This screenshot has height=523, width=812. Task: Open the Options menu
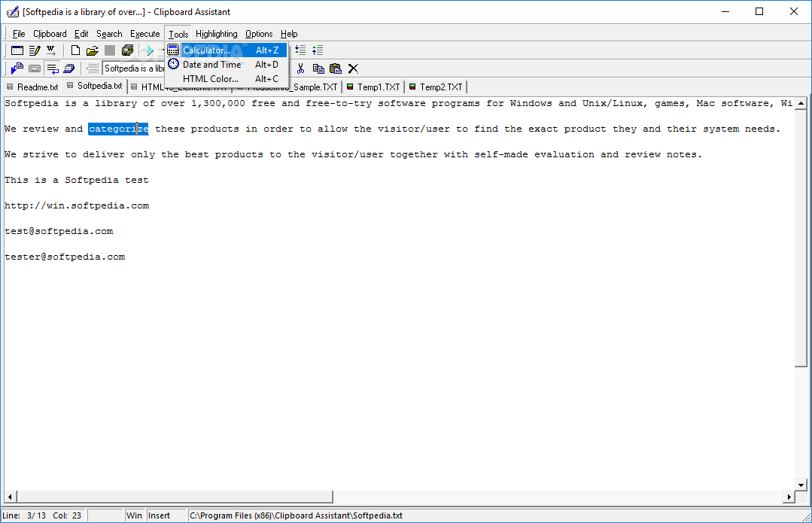click(x=259, y=34)
